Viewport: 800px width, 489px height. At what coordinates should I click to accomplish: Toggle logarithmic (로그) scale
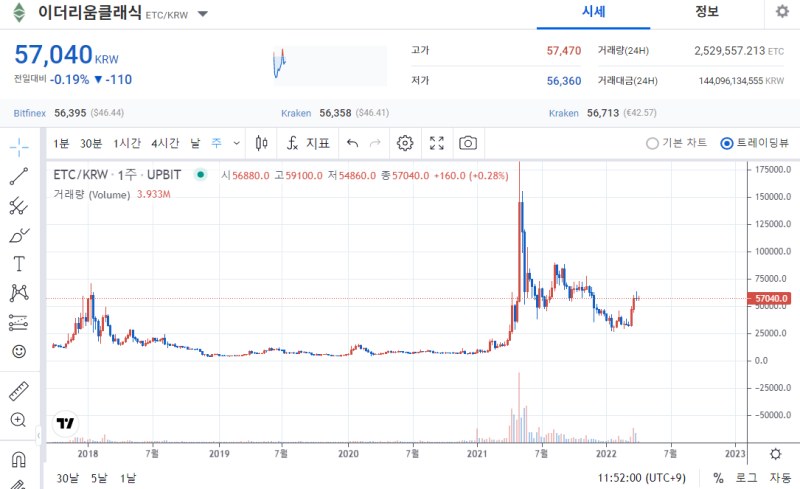pos(746,478)
